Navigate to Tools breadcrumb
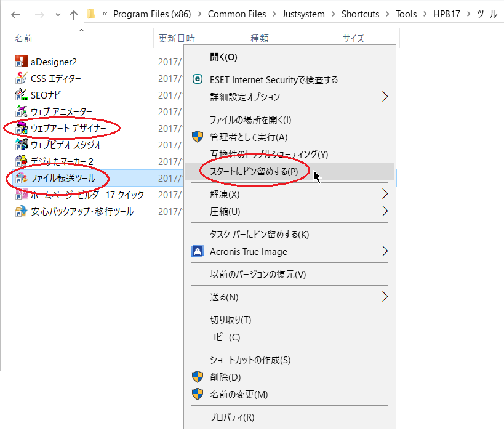Viewport: 504px width, 431px height. (406, 14)
